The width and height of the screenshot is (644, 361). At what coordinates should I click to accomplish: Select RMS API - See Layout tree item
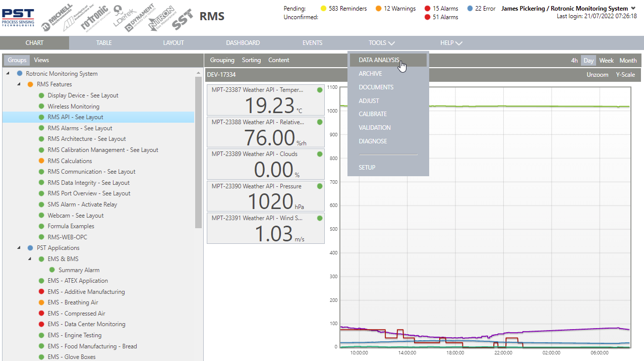98,117
